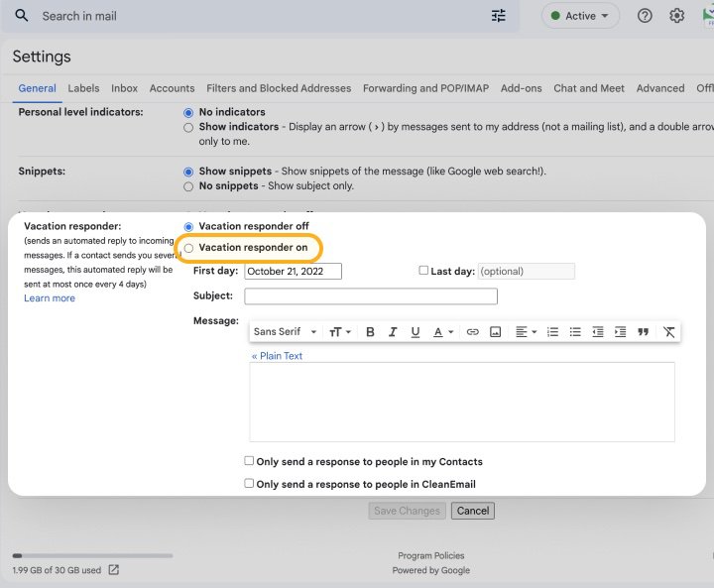Select Vacation responder on radio button
Screen dimensions: 714x588
pyautogui.click(x=189, y=248)
